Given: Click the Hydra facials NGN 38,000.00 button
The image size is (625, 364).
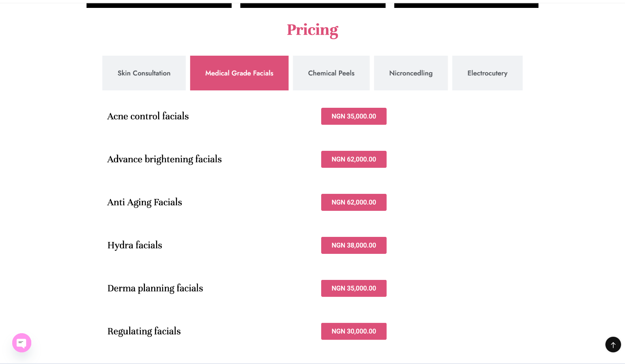Looking at the screenshot, I should tap(354, 246).
